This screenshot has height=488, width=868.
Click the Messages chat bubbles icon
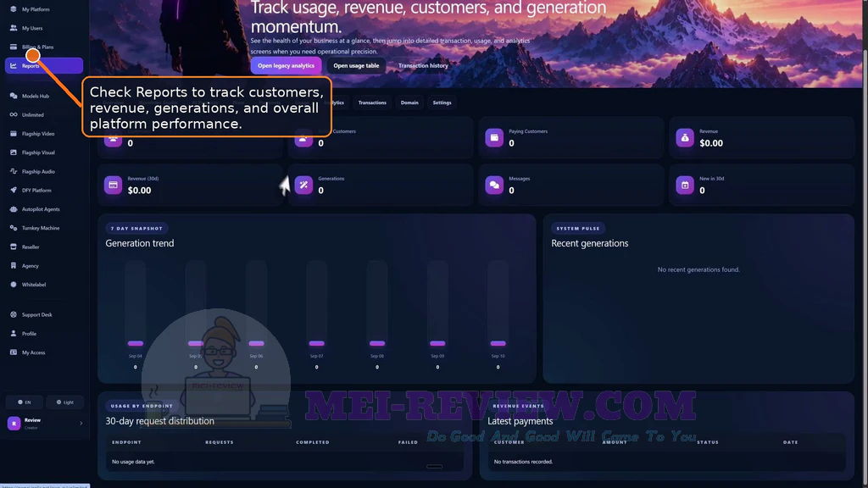494,185
